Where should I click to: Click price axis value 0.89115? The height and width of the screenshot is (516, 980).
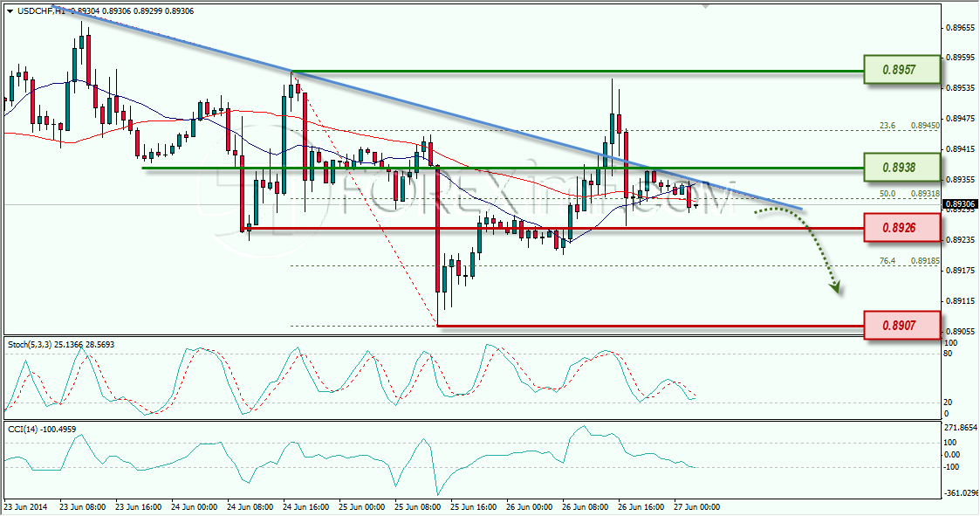click(x=962, y=301)
